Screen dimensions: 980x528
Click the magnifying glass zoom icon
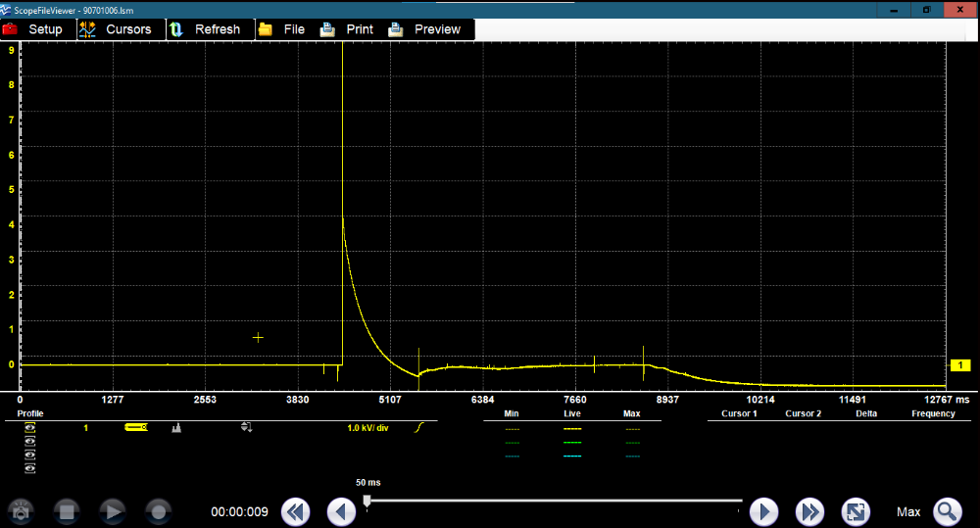(x=947, y=511)
